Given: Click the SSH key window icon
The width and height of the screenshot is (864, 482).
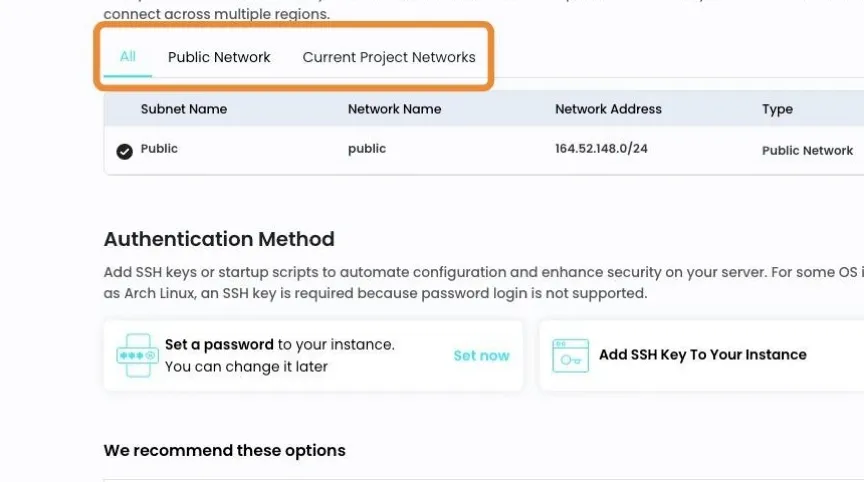Looking at the screenshot, I should tap(570, 356).
